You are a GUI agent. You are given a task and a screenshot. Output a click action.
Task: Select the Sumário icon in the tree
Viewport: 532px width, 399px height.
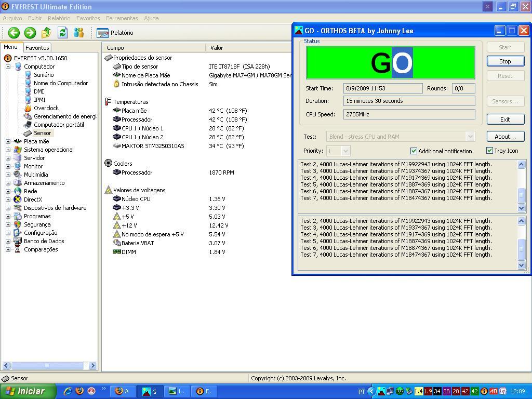[x=28, y=75]
